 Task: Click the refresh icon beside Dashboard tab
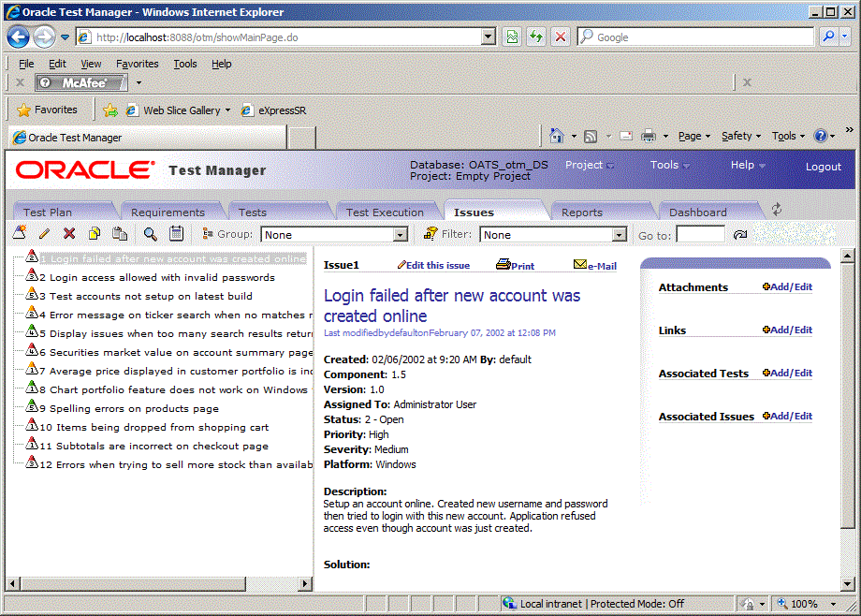click(777, 209)
